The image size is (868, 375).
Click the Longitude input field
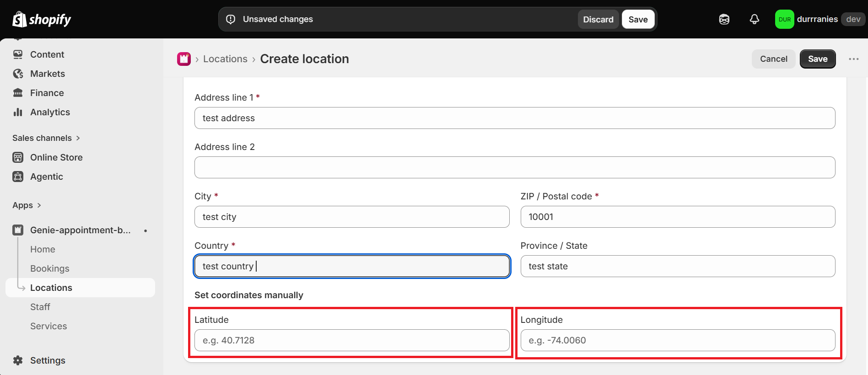tap(678, 340)
